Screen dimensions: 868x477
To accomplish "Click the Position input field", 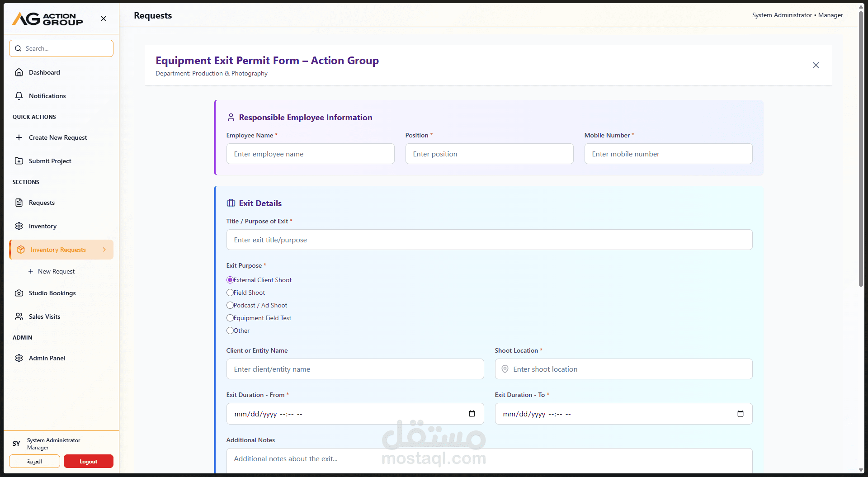I will [489, 154].
